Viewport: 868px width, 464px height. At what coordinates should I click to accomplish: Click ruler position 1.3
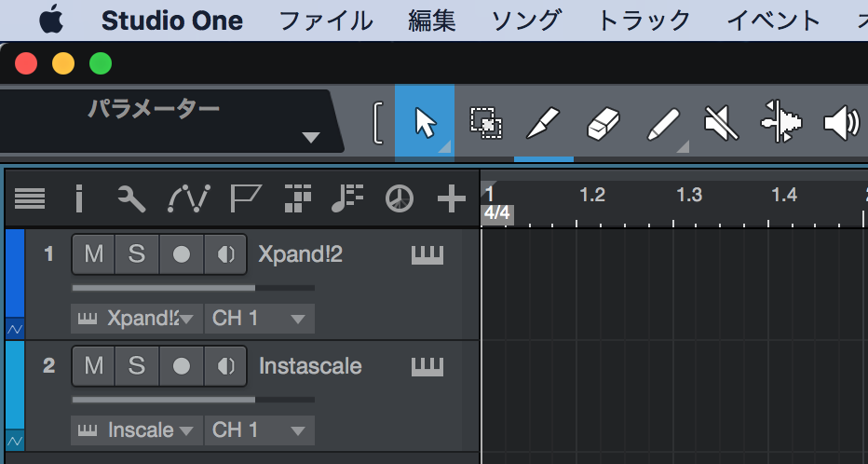click(x=688, y=195)
